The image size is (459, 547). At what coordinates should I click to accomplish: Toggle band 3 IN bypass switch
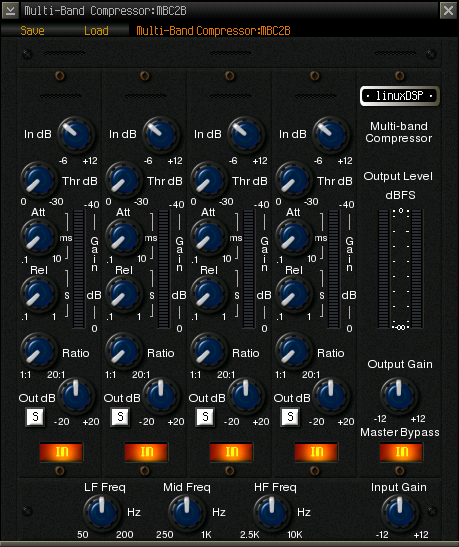pos(231,452)
